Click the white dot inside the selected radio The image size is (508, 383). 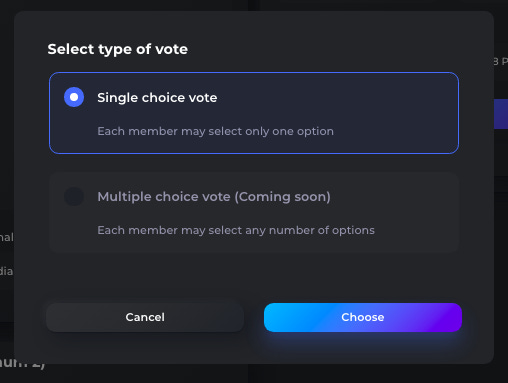[74, 97]
